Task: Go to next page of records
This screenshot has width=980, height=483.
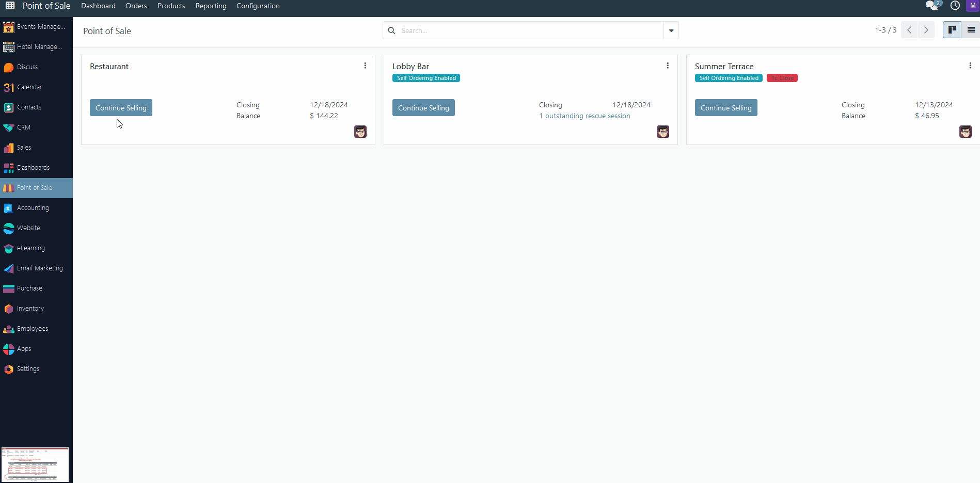Action: pyautogui.click(x=926, y=30)
